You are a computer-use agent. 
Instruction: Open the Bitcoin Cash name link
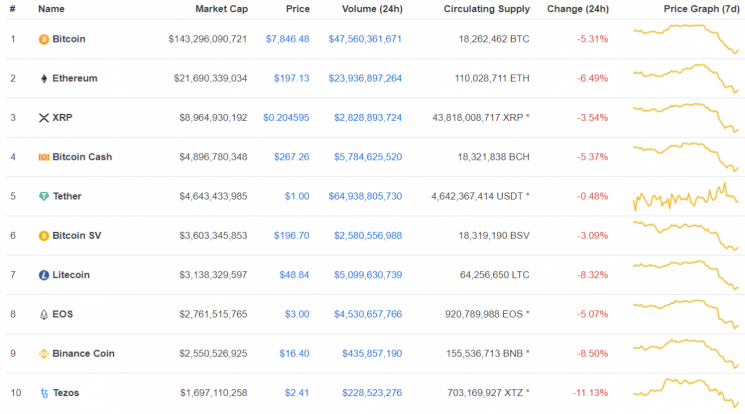click(82, 157)
